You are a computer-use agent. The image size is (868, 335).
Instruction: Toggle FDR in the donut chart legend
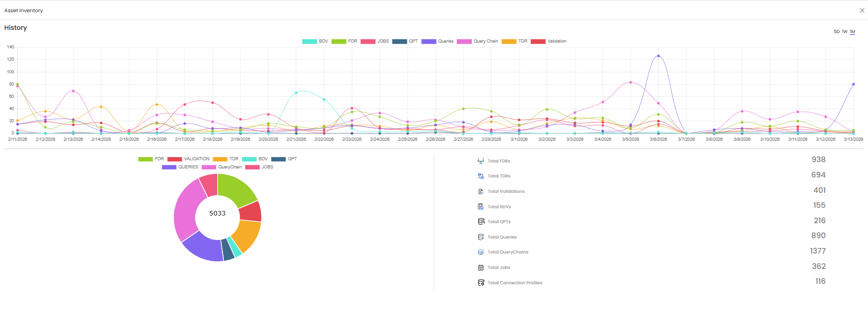[151, 159]
